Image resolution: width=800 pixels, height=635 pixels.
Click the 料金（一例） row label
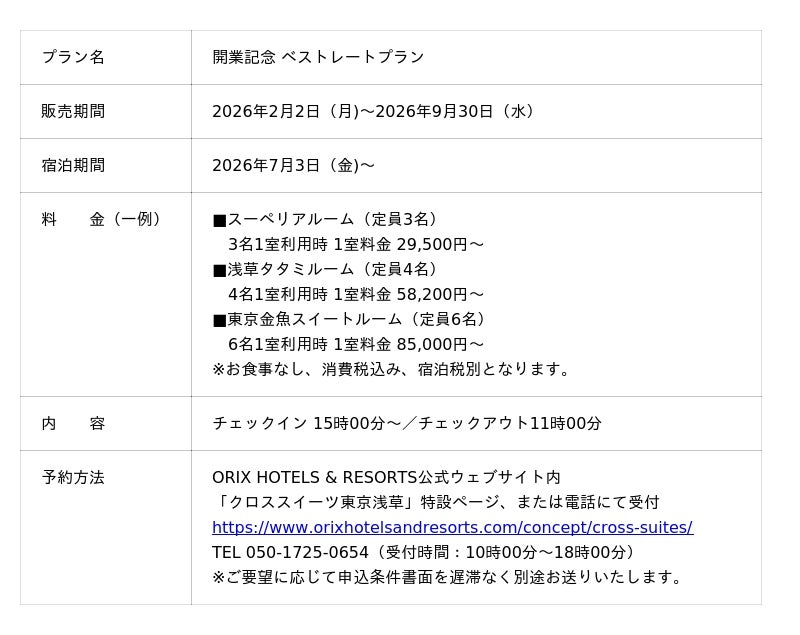pyautogui.click(x=102, y=219)
